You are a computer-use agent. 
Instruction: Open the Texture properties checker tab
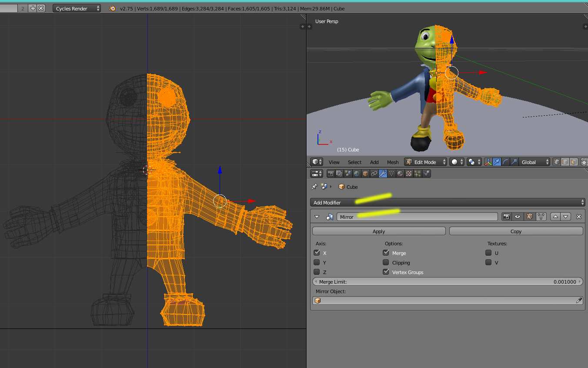tap(409, 174)
